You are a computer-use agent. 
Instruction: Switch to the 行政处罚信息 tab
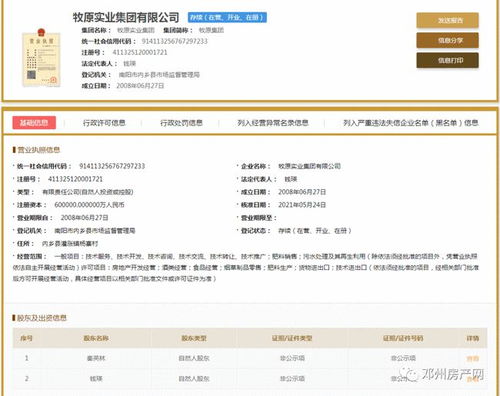tap(181, 123)
